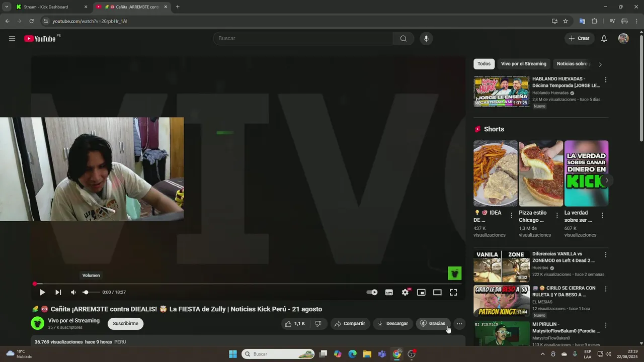This screenshot has width=644, height=362.
Task: Open the Vivo por el Streaming channel name
Action: pyautogui.click(x=74, y=321)
